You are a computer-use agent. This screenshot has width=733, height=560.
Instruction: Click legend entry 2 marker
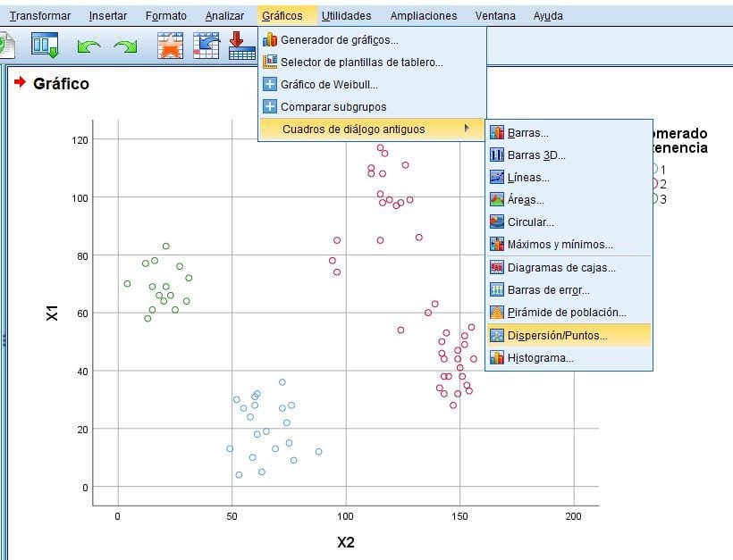(653, 184)
